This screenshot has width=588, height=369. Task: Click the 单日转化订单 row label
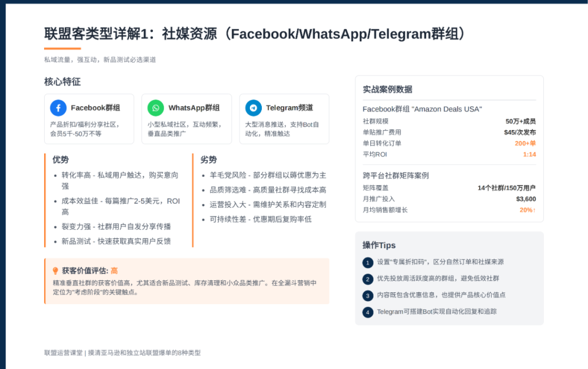click(x=382, y=143)
